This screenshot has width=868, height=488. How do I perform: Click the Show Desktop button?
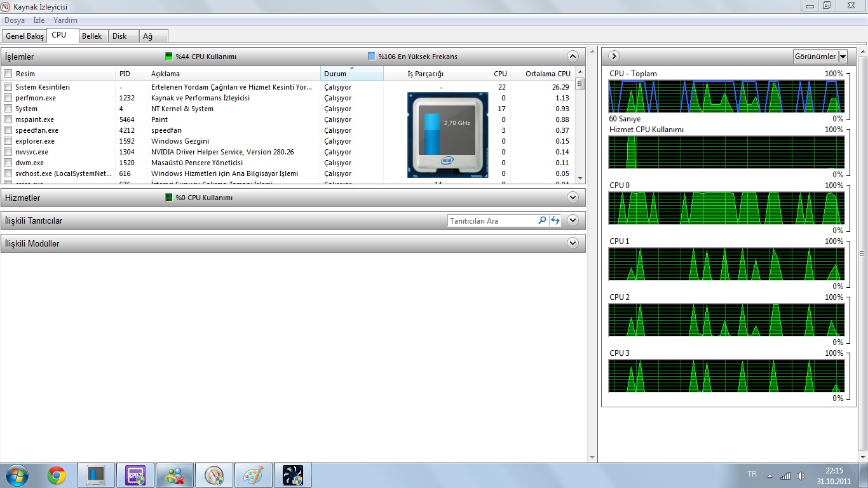tap(863, 475)
